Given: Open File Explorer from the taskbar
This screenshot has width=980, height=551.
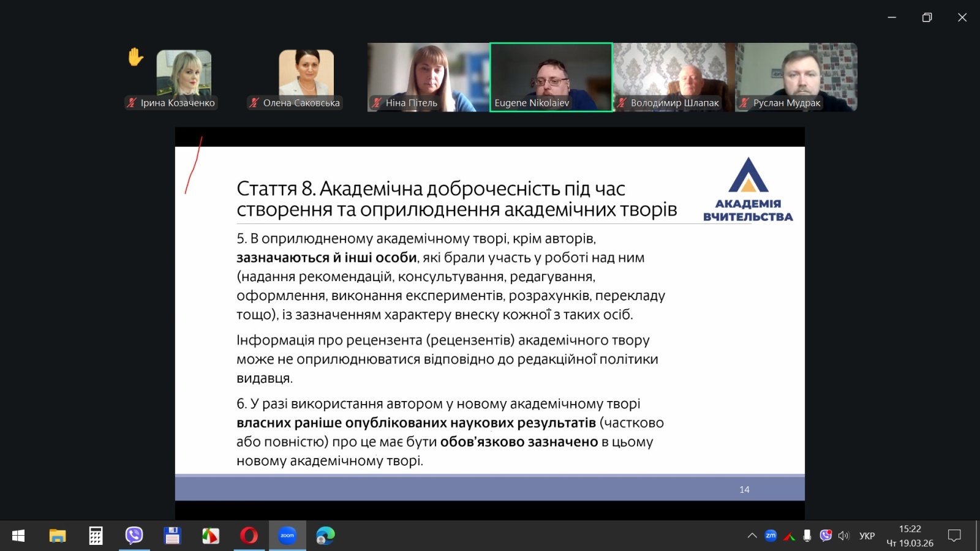Looking at the screenshot, I should [58, 536].
